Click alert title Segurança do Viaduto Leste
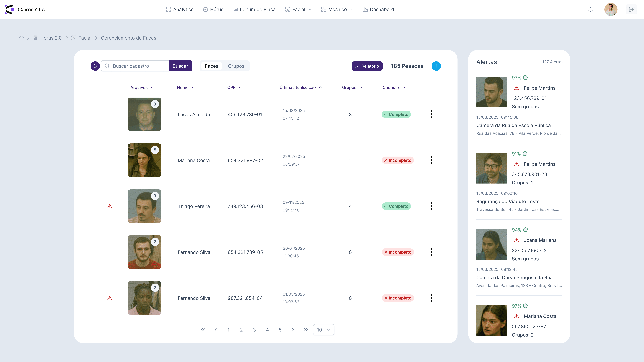This screenshot has height=362, width=644. [508, 202]
